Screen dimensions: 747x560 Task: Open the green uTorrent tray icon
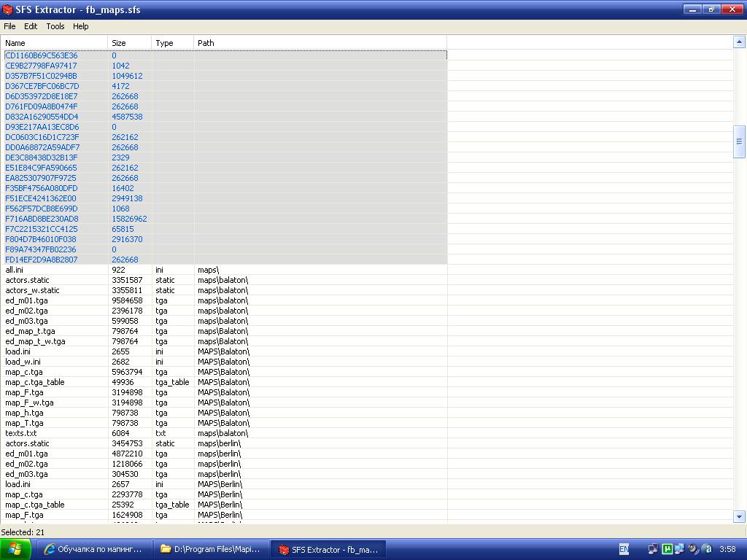click(667, 549)
